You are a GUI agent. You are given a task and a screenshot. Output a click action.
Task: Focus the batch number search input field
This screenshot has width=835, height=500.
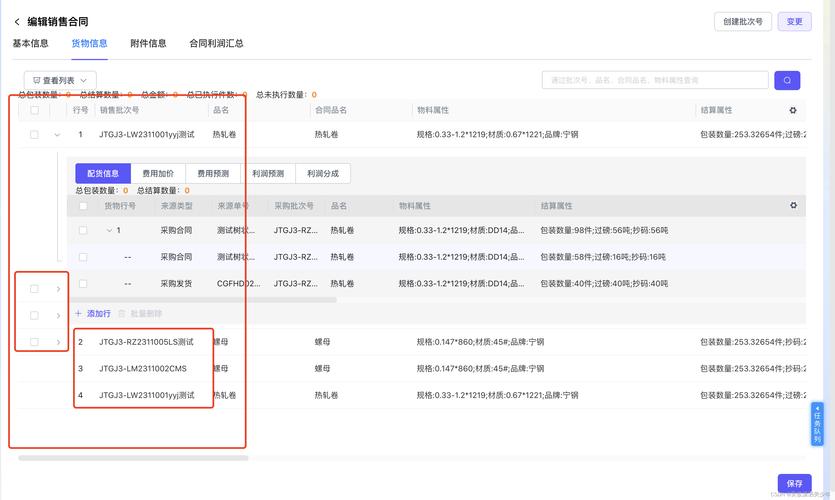point(655,80)
